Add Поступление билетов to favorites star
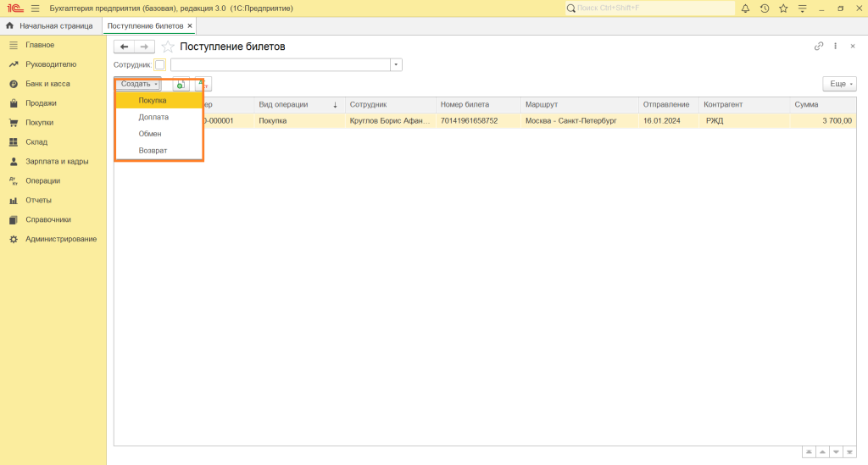This screenshot has height=465, width=868. pos(168,47)
